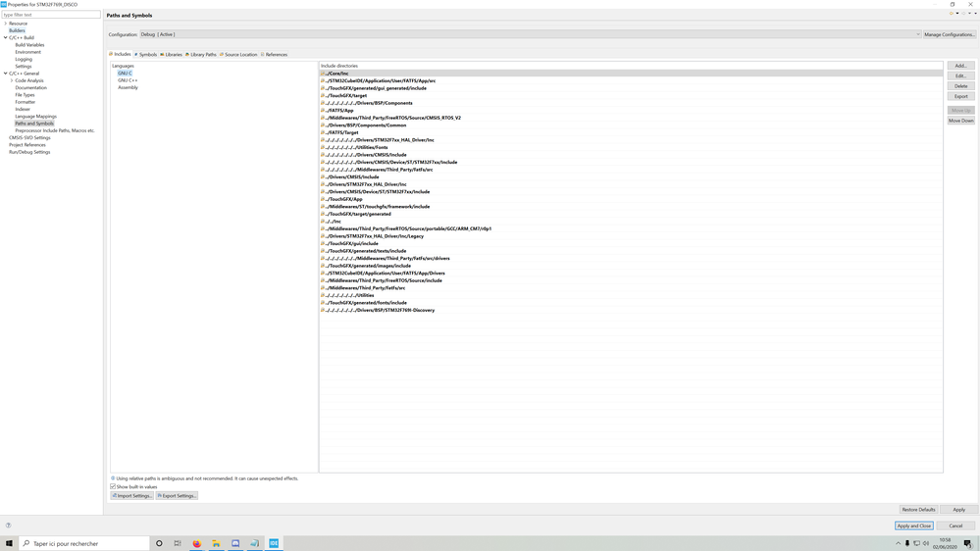980x551 pixels.
Task: Select Logging tree item
Action: pyautogui.click(x=24, y=60)
